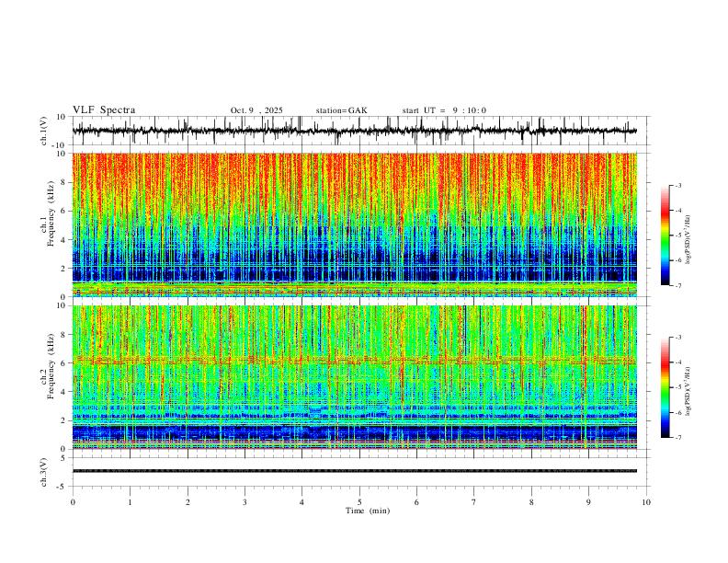The height and width of the screenshot is (563, 728).
Task: Click the "Time (min)" axis label
Action: (x=368, y=511)
